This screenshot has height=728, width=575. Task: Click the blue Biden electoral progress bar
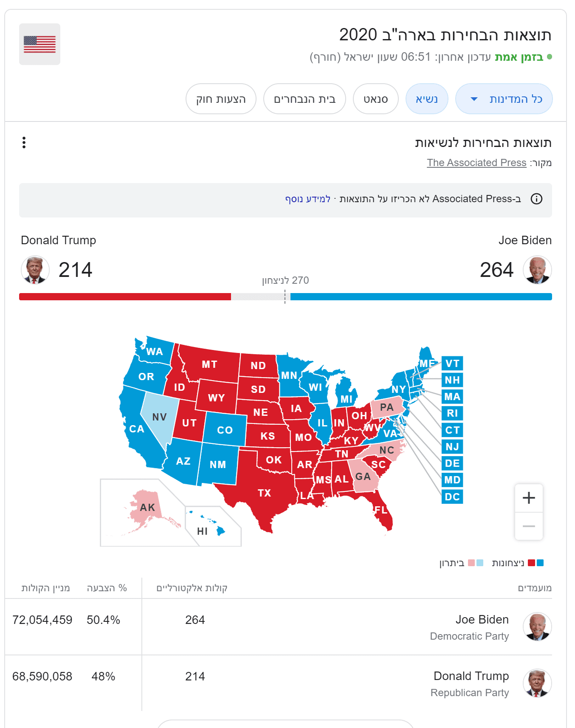pos(420,296)
